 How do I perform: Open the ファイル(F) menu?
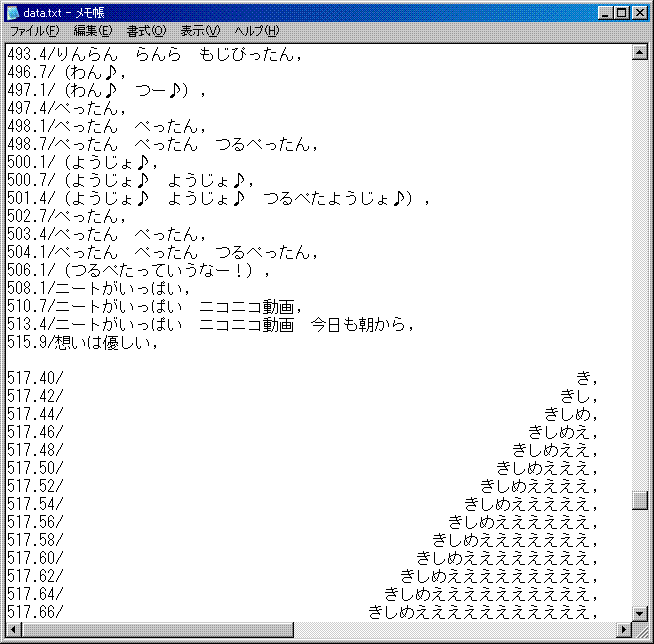pyautogui.click(x=34, y=32)
